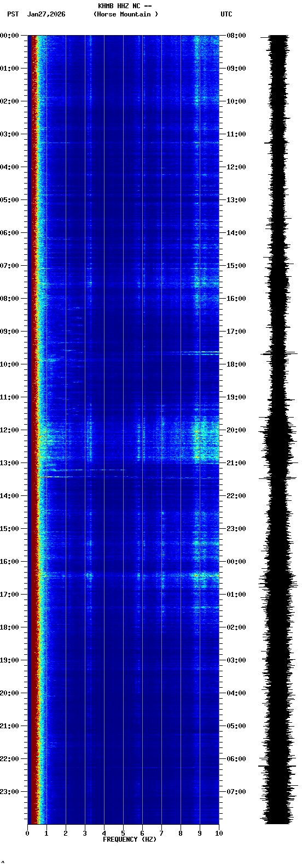Click the 02:00 UTC time label on right

pos(236,627)
